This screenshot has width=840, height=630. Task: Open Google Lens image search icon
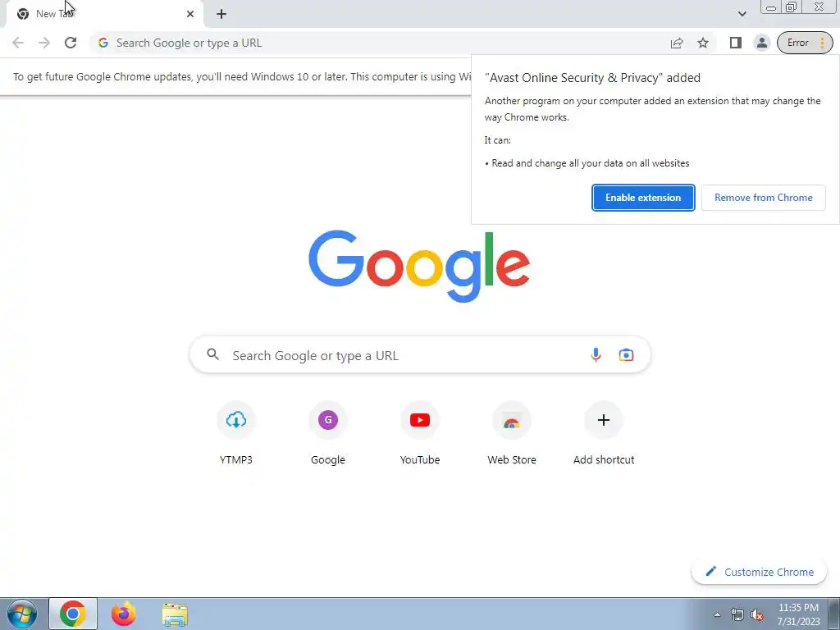pyautogui.click(x=626, y=354)
